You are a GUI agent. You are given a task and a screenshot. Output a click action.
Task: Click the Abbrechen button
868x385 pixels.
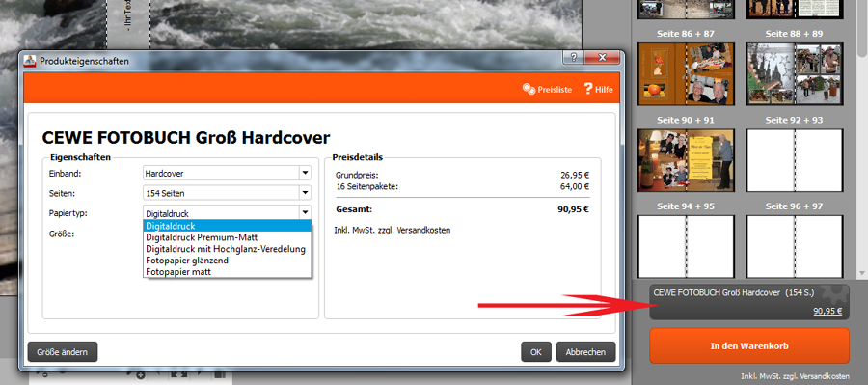585,352
